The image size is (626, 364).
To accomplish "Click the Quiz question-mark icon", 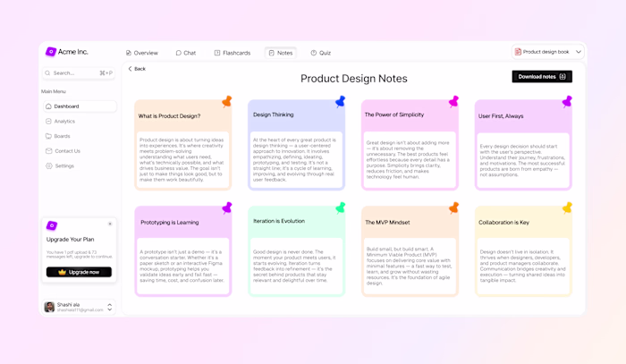I will [x=314, y=53].
